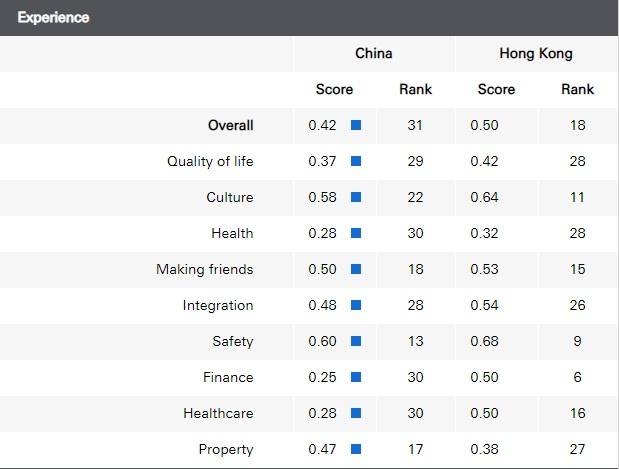Click the China column header

click(x=374, y=53)
